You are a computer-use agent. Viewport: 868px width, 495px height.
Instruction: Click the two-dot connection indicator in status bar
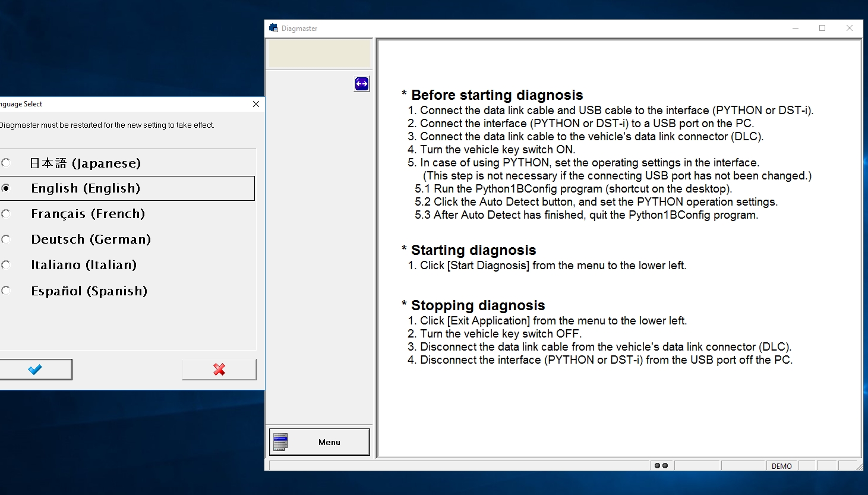tap(661, 466)
